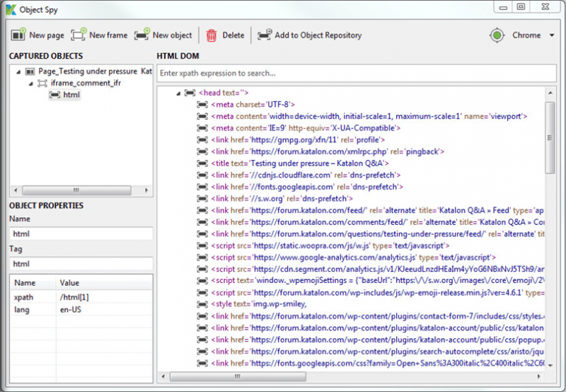Image resolution: width=566 pixels, height=392 pixels.
Task: Click the New object toolbar icon
Action: click(x=141, y=35)
